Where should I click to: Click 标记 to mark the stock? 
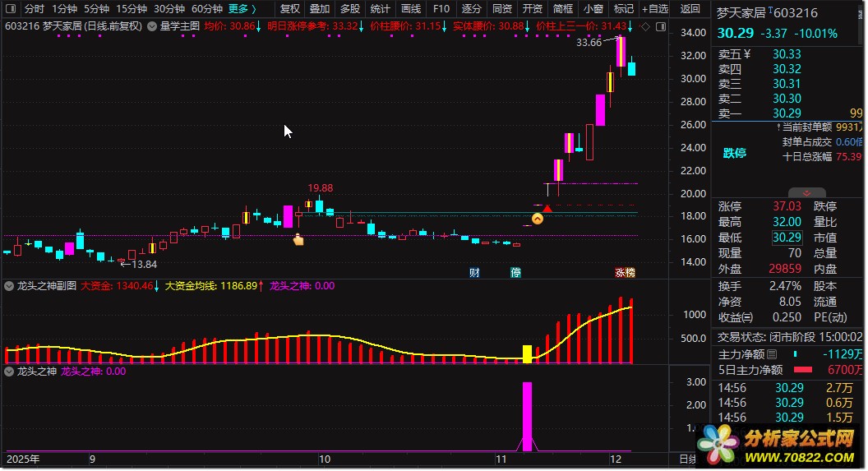click(x=624, y=9)
